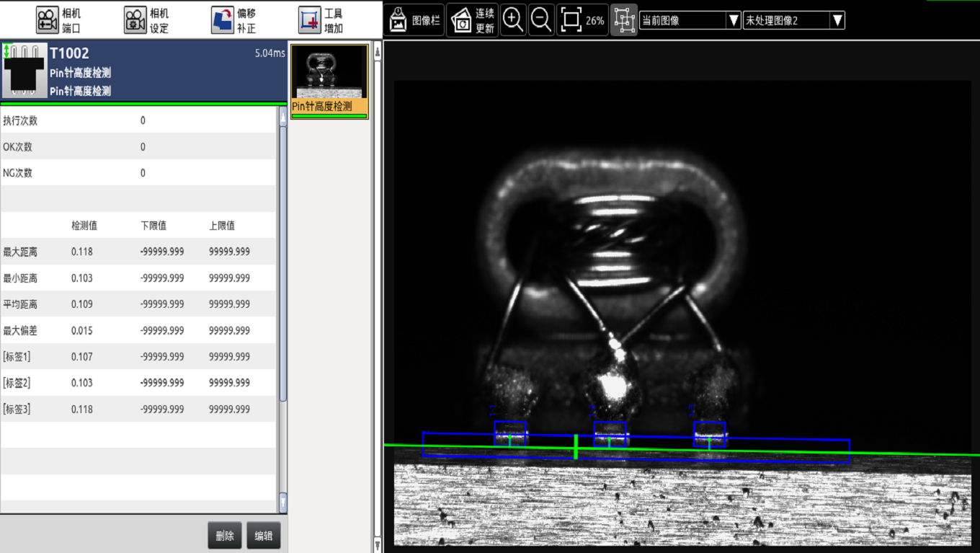Click the right pin blue detection box
The height and width of the screenshot is (553, 980).
pos(710,435)
